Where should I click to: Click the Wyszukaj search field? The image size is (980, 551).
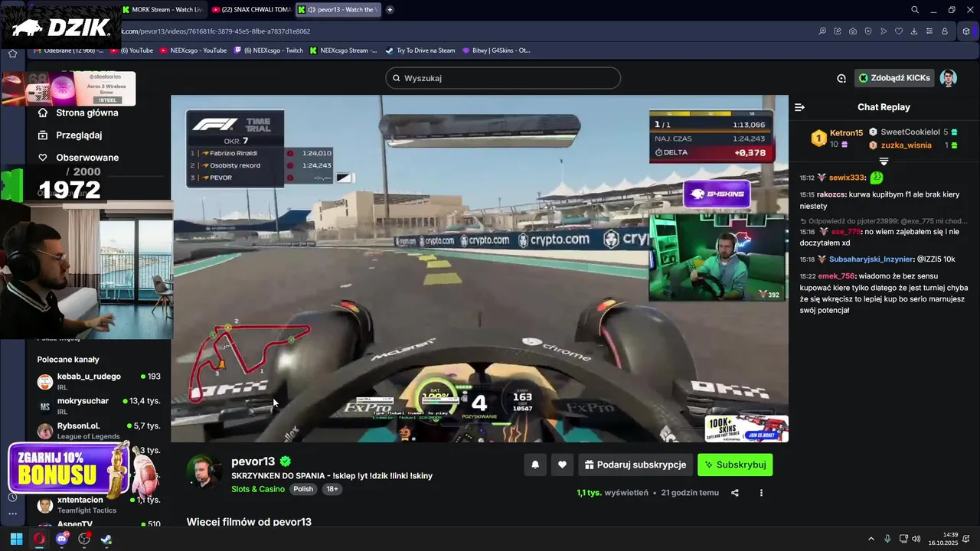[503, 78]
